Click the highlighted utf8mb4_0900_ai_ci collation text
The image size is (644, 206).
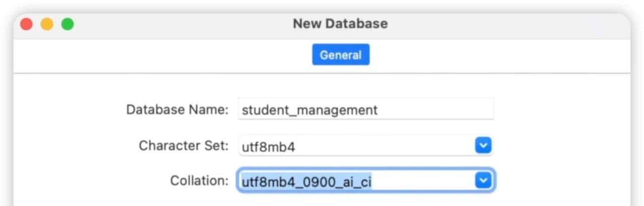pos(306,181)
